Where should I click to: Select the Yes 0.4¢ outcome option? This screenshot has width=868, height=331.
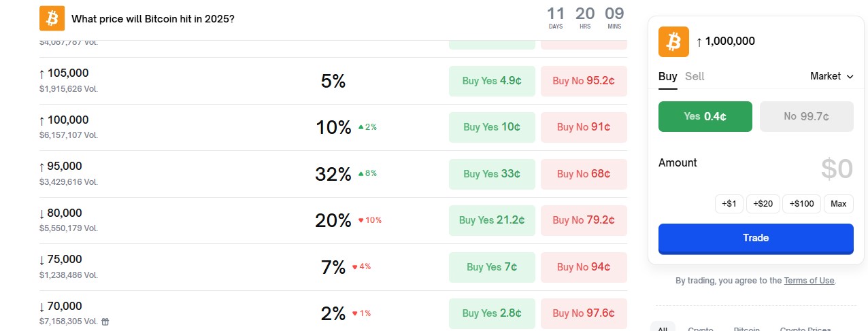tap(705, 116)
